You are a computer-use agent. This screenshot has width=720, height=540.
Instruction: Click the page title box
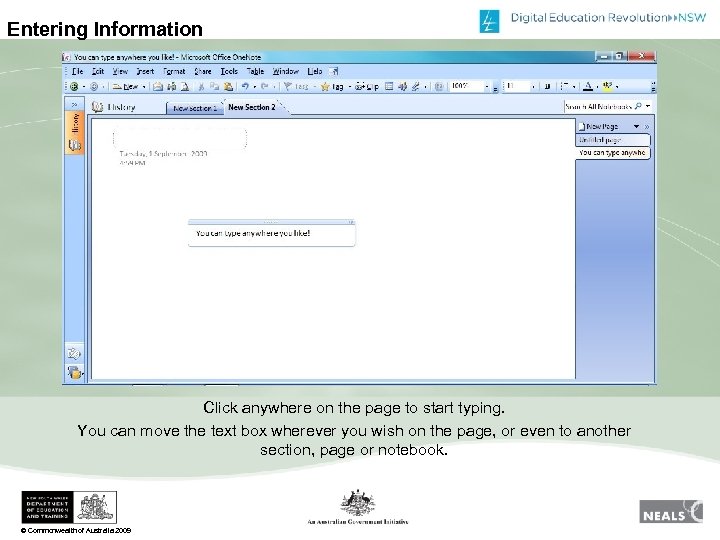pyautogui.click(x=180, y=138)
